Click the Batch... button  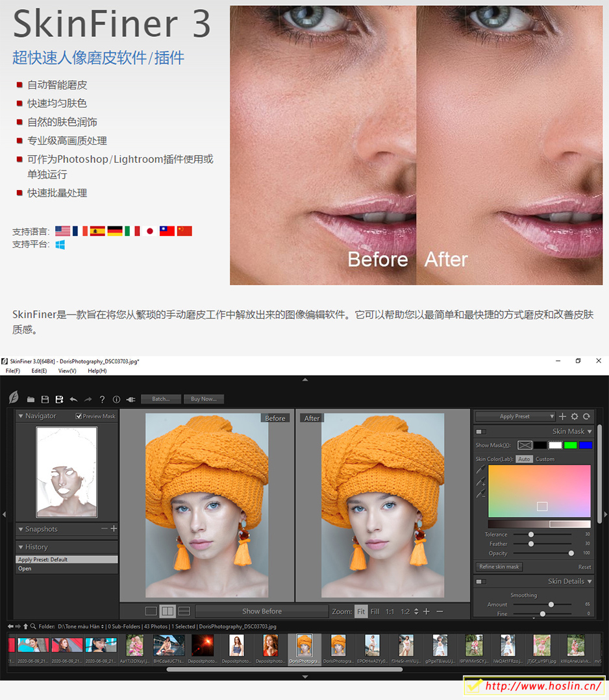tap(161, 399)
